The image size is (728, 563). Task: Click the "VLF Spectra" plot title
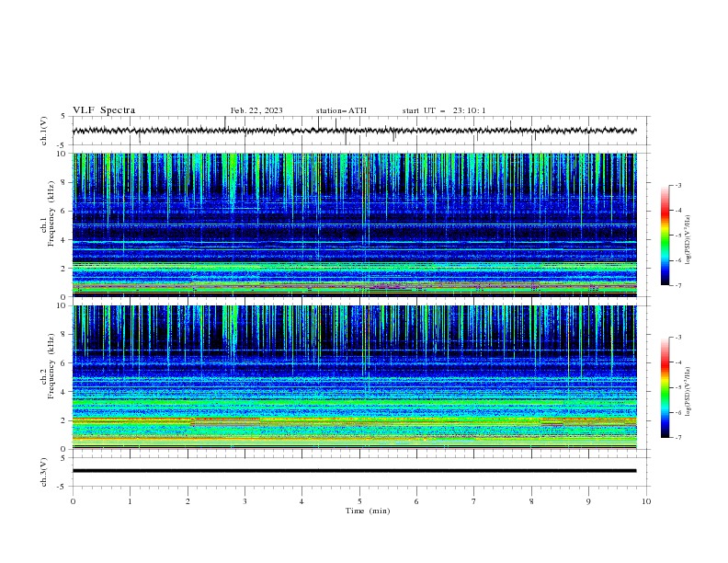pos(104,110)
